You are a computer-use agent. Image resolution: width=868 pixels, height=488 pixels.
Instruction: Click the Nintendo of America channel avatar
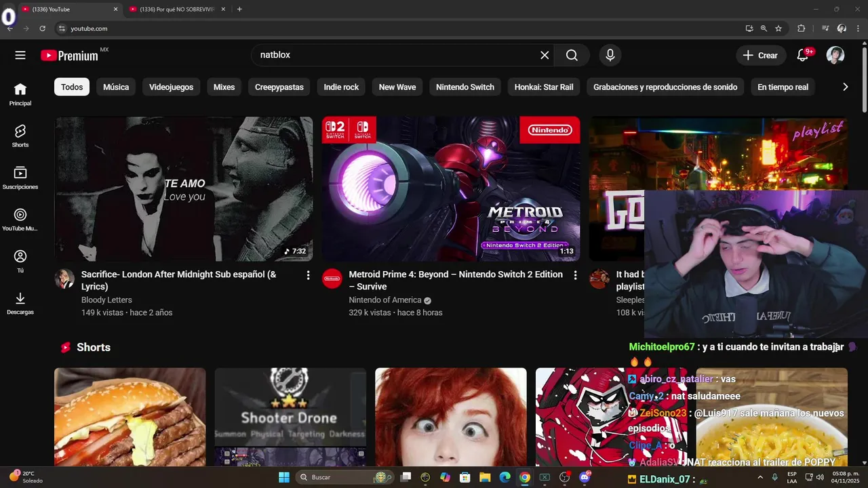pos(332,279)
